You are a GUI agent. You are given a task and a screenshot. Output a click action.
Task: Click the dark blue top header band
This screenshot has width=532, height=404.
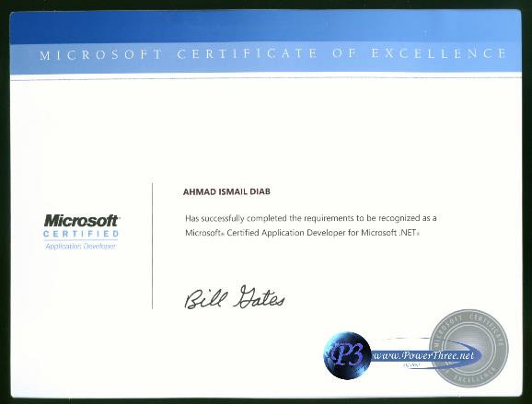(x=266, y=28)
